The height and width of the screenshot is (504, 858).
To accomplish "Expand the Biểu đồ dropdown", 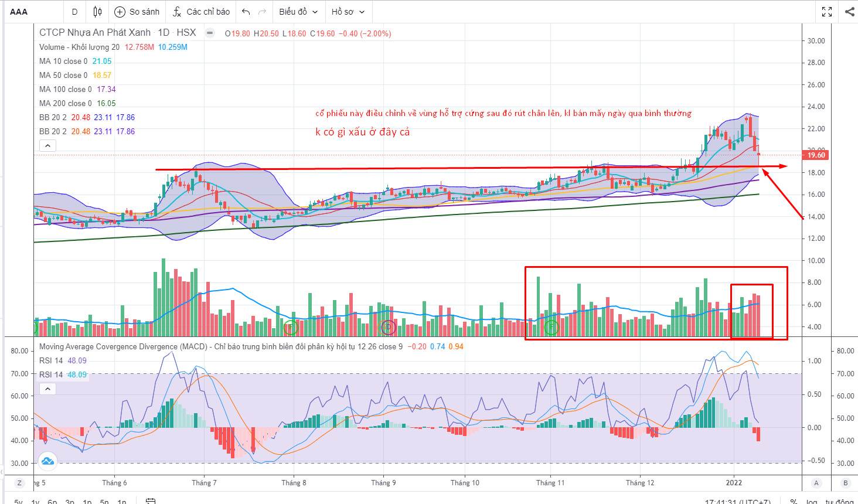I will pos(298,12).
